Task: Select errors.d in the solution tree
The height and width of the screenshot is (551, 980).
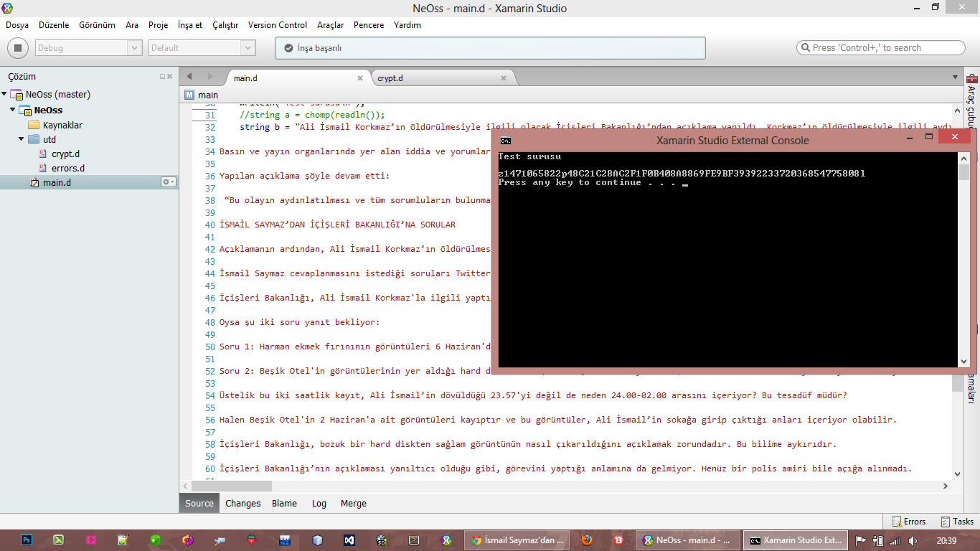Action: [x=67, y=168]
